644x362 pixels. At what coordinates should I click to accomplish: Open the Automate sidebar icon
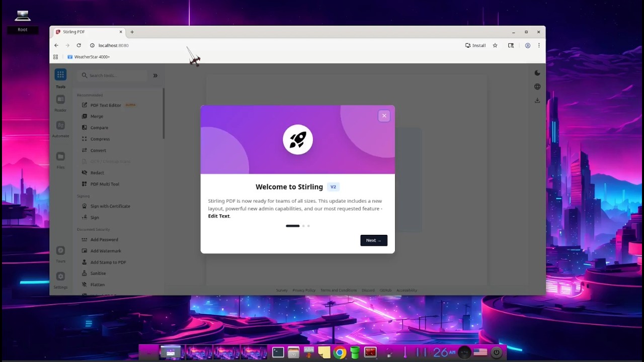(60, 125)
